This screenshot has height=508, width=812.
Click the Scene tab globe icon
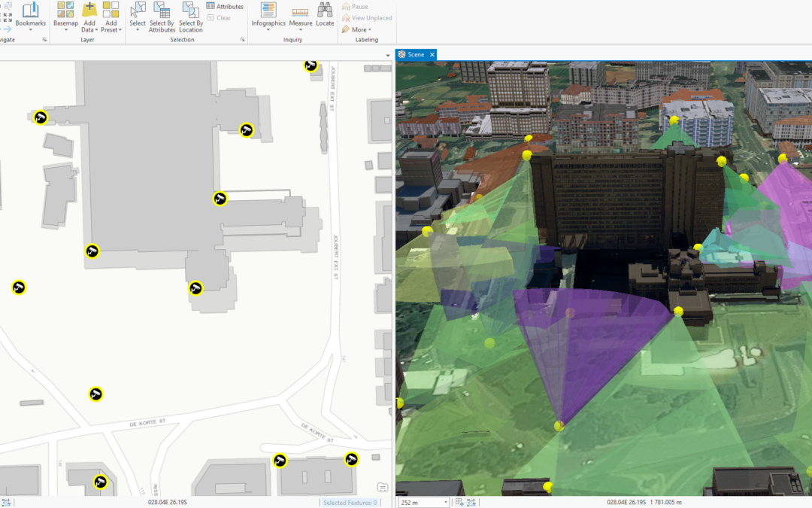click(401, 54)
